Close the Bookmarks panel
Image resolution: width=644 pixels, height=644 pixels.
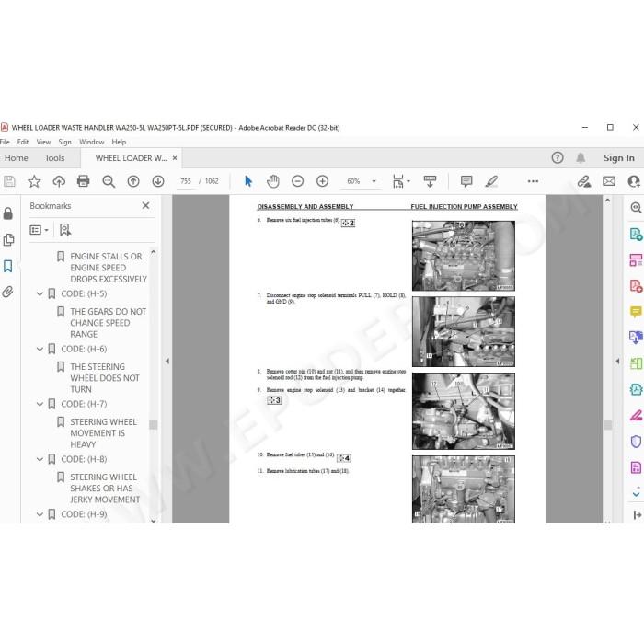145,205
